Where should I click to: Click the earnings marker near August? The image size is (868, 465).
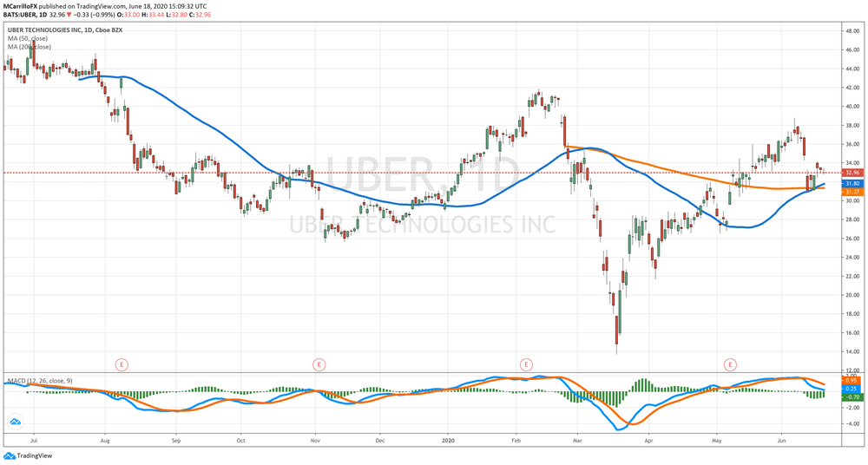(122, 364)
